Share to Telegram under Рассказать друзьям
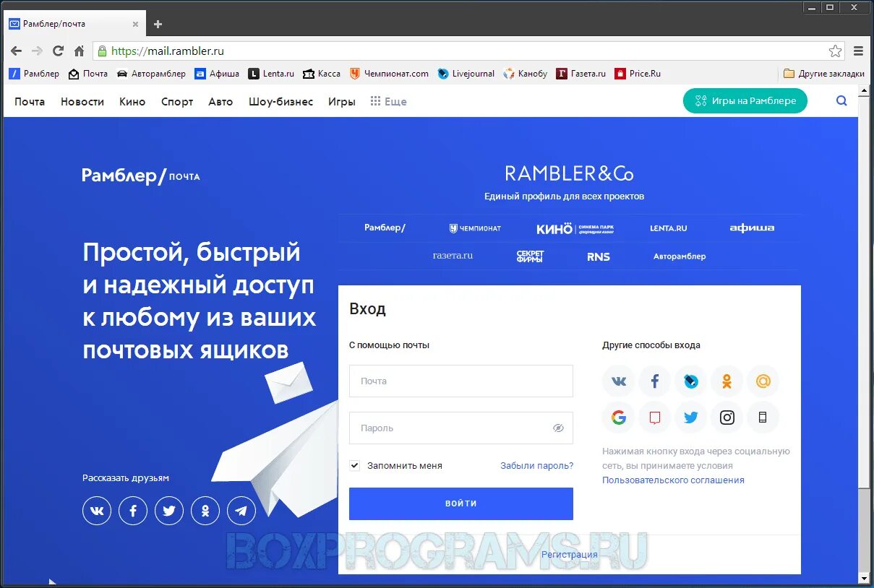The image size is (874, 588). coord(241,511)
